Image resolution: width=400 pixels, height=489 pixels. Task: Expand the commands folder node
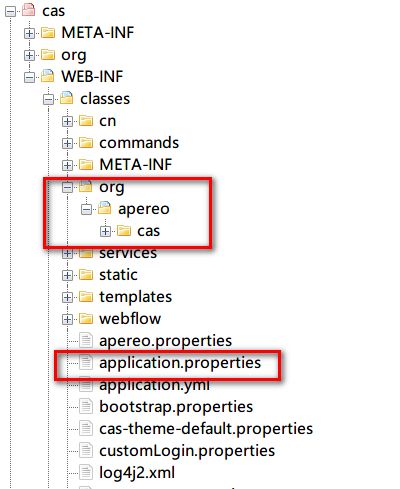(x=67, y=143)
